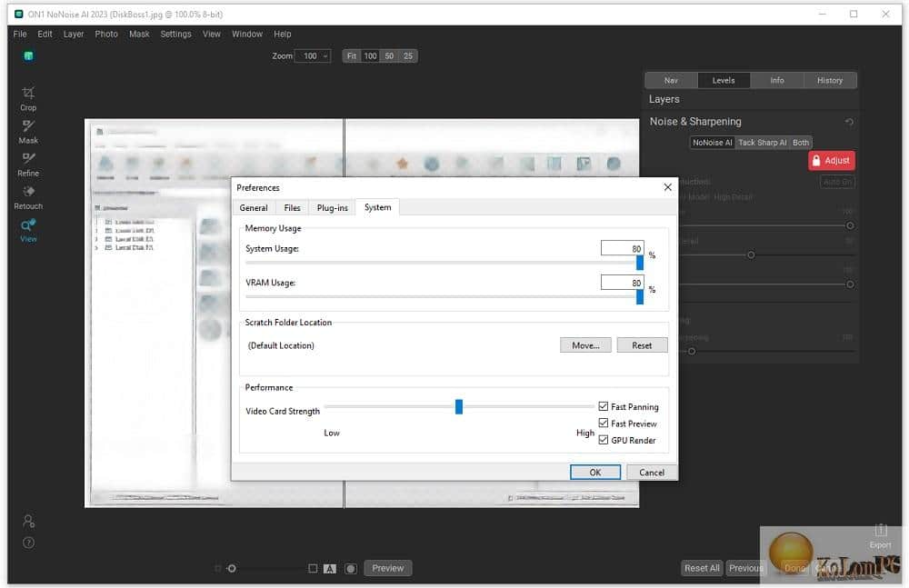Select NoNoise AI mode
This screenshot has width=909, height=588.
pos(713,143)
